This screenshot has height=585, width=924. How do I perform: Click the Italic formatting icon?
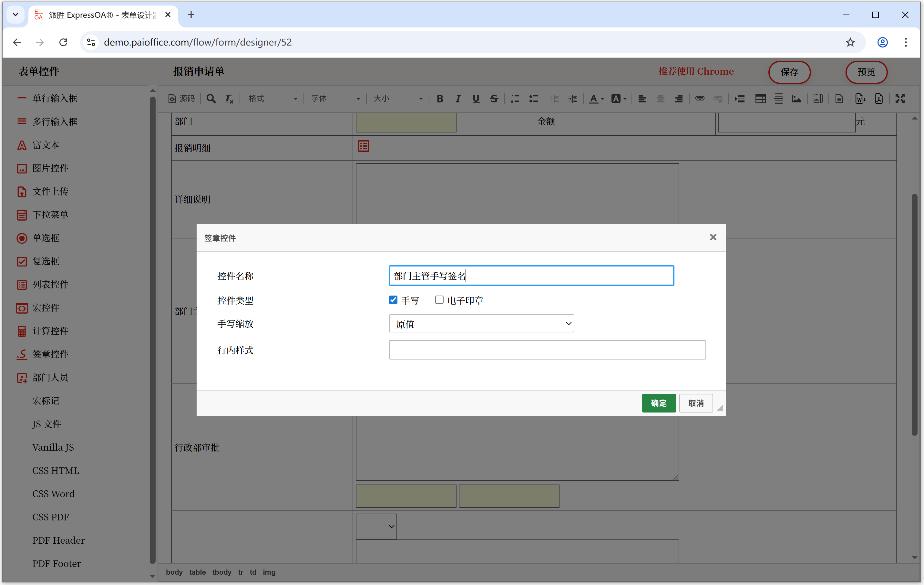(x=458, y=99)
